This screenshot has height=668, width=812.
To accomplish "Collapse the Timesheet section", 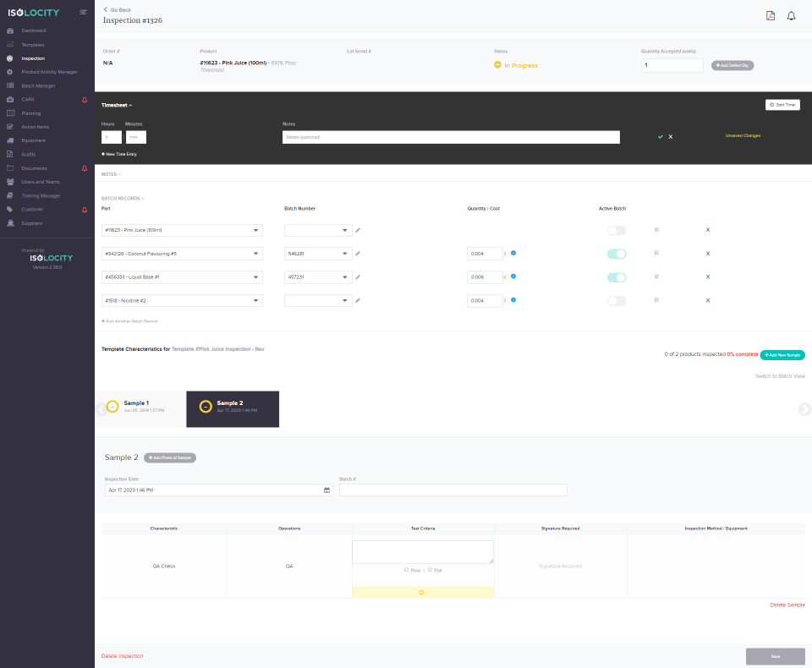I will coord(117,105).
